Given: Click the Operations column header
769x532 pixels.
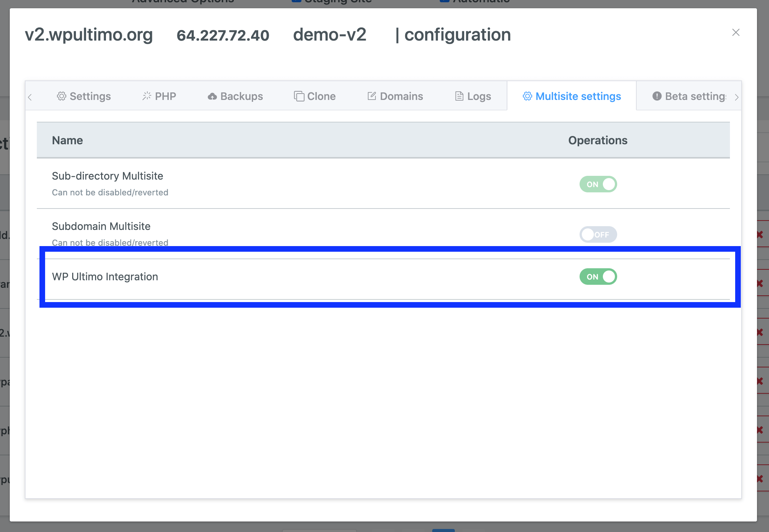Looking at the screenshot, I should pyautogui.click(x=598, y=140).
